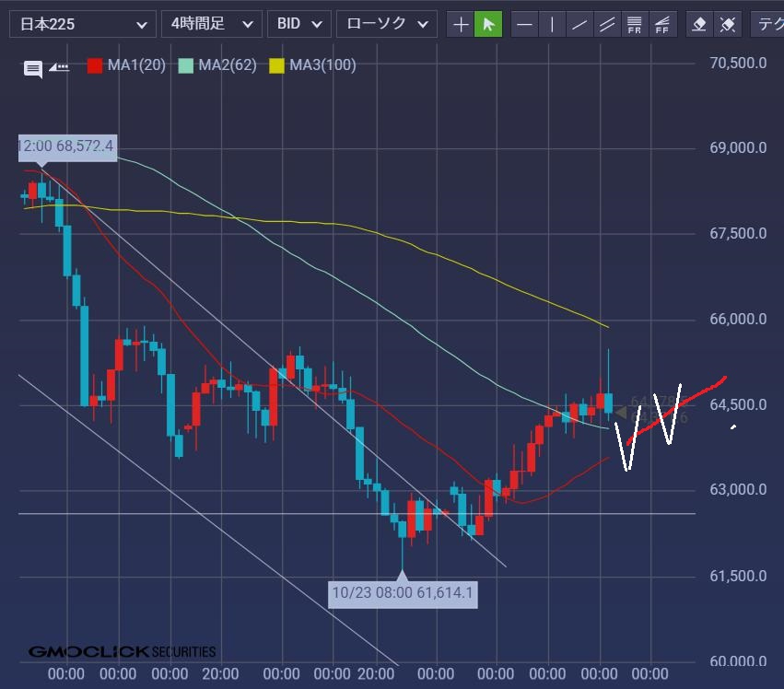Click the mint-green MA2(62) color swatch

(x=185, y=65)
